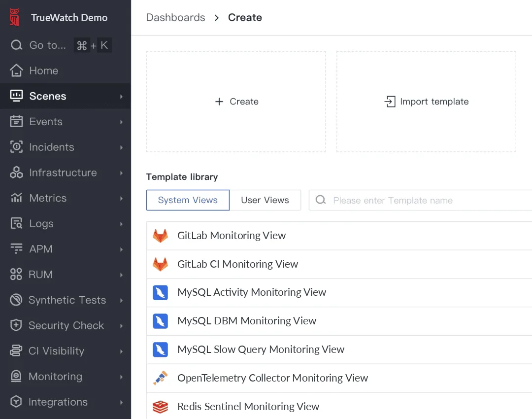The image size is (532, 419).
Task: Click the magnifier icon in the template search
Action: click(321, 200)
